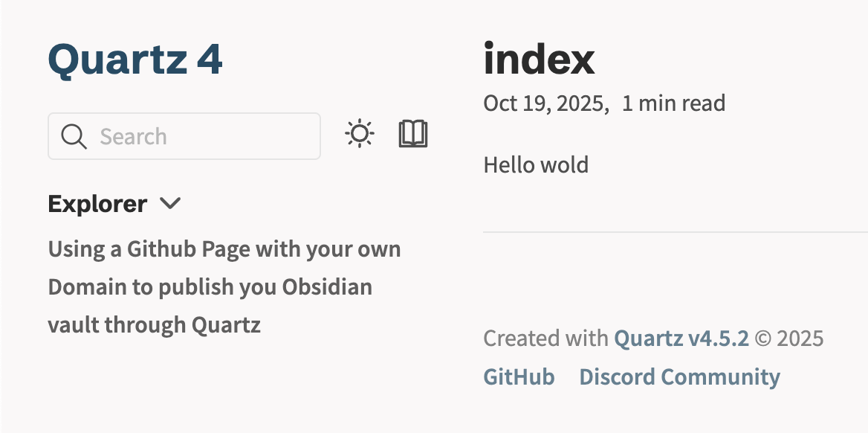Click the Explorer heading label

pyautogui.click(x=97, y=203)
